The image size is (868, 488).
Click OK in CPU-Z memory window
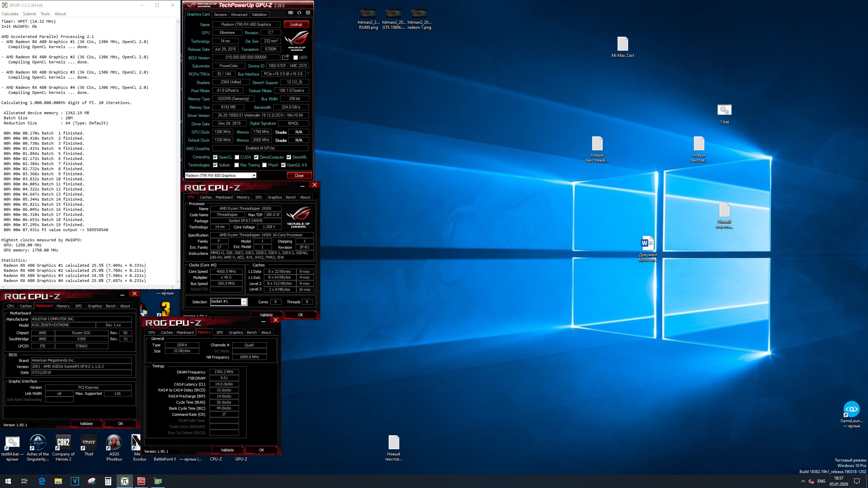[x=261, y=450]
